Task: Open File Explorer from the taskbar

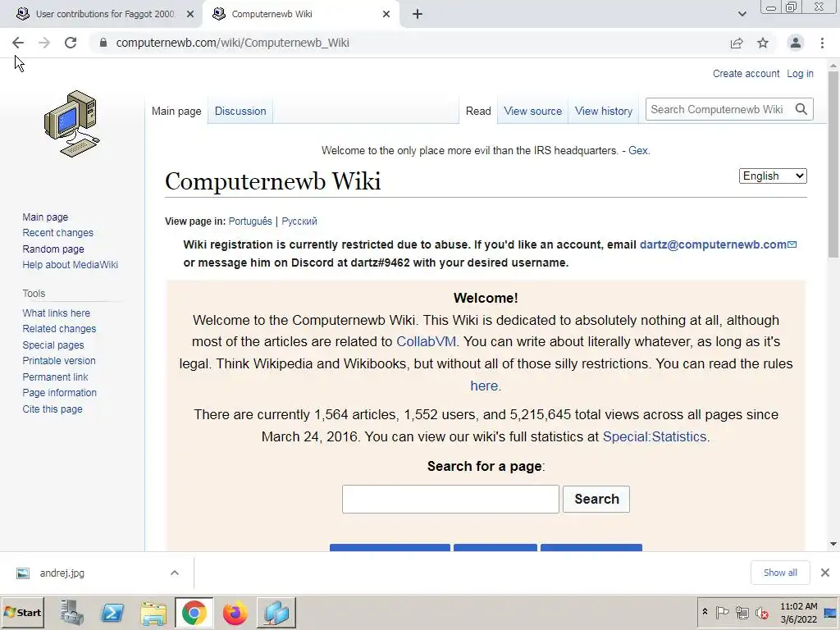Action: [153, 612]
